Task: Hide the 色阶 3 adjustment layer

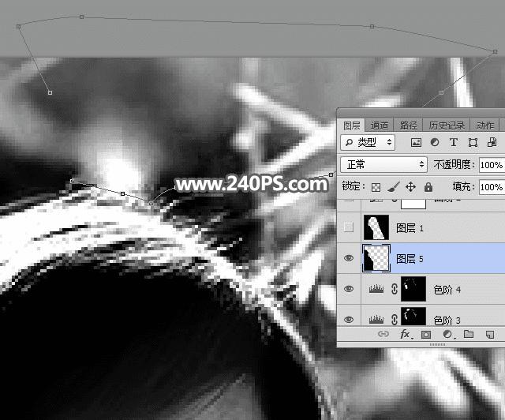Action: 349,320
